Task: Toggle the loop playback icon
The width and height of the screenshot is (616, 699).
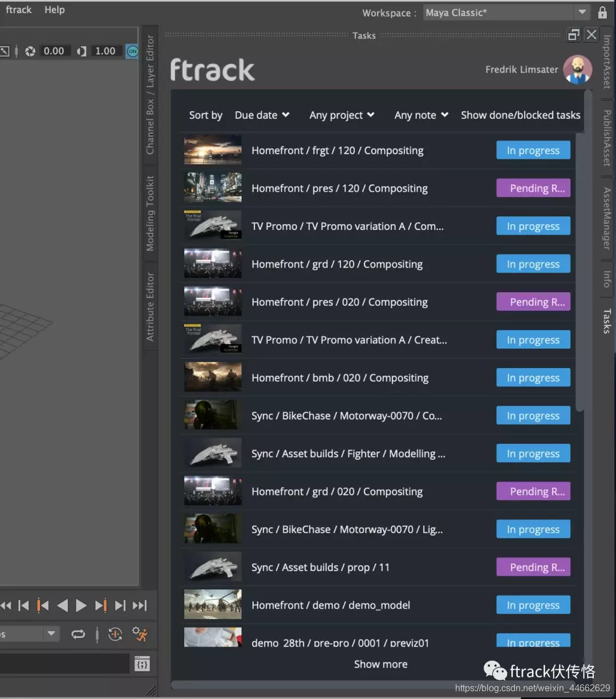Action: click(x=78, y=635)
